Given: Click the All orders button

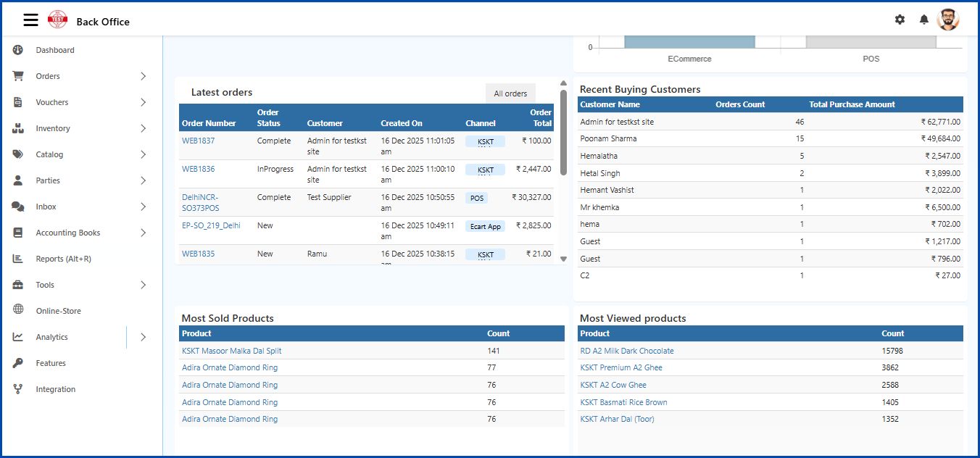Looking at the screenshot, I should tap(510, 93).
